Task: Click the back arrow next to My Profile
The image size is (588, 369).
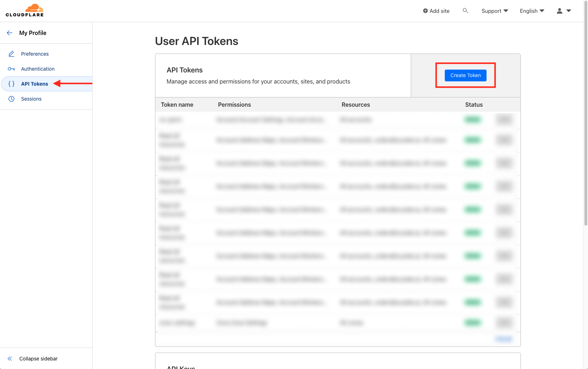Action: click(10, 32)
